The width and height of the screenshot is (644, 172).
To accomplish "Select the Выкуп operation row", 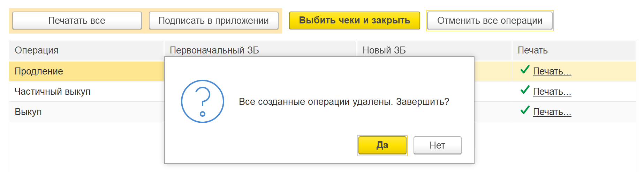I will tap(86, 112).
